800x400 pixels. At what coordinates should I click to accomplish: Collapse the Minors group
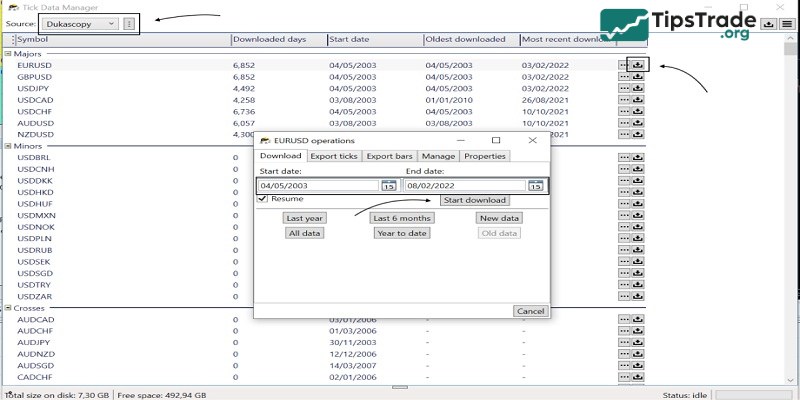click(x=8, y=146)
